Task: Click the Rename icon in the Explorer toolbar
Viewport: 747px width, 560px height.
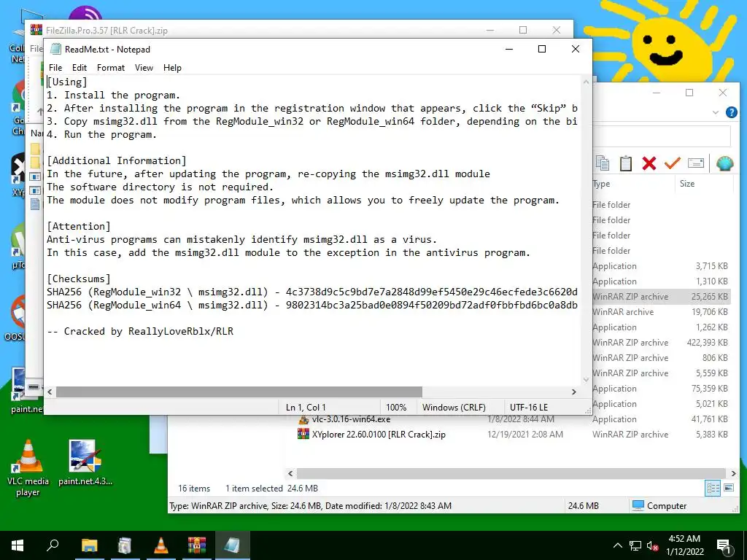Action: point(695,163)
